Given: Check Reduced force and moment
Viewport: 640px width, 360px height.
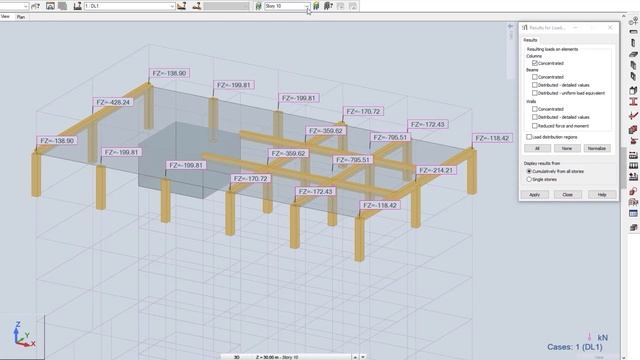Looking at the screenshot, I should tap(535, 126).
